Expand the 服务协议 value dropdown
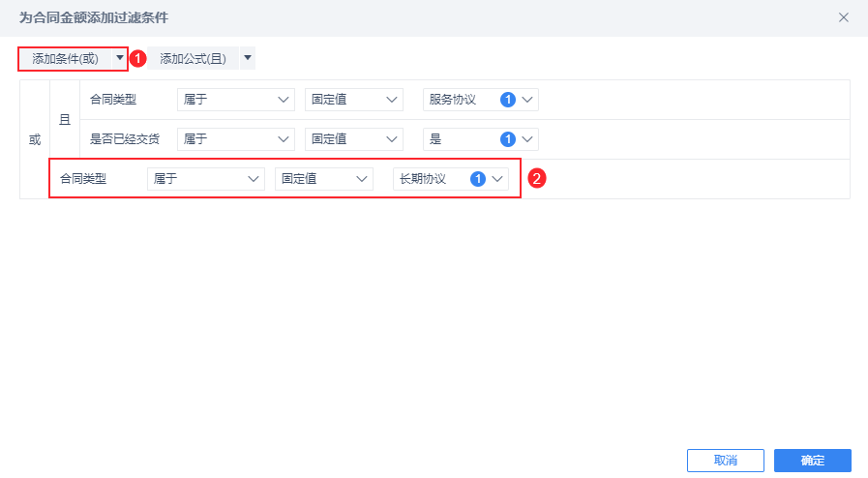 pyautogui.click(x=527, y=99)
